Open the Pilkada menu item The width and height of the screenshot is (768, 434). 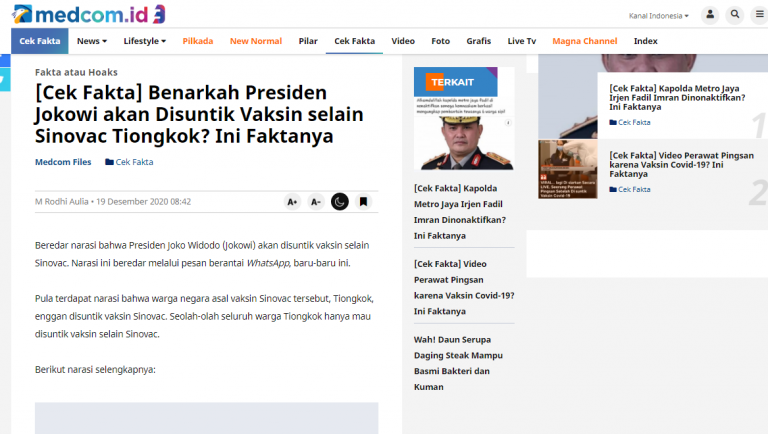[198, 41]
